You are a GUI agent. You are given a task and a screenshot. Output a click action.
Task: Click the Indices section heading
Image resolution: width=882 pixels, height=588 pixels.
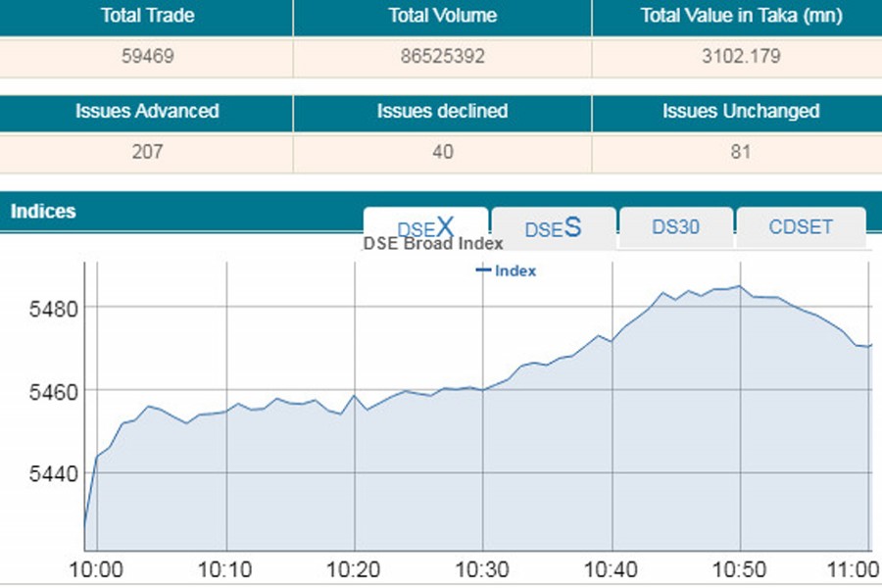(x=43, y=212)
